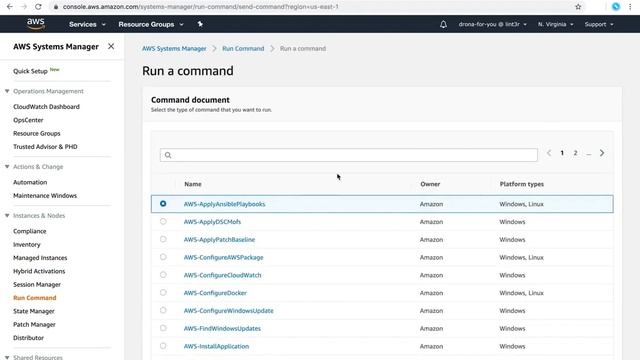Click Run Command breadcrumb link

[x=243, y=49]
